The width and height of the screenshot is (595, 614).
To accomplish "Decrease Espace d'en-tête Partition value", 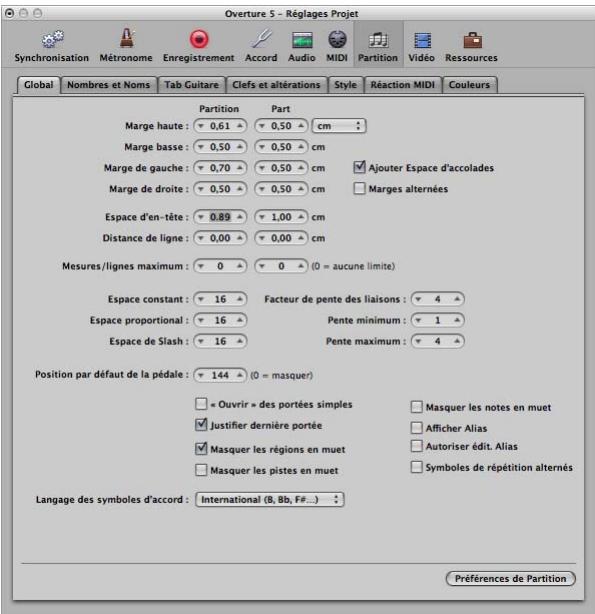I will click(x=201, y=217).
